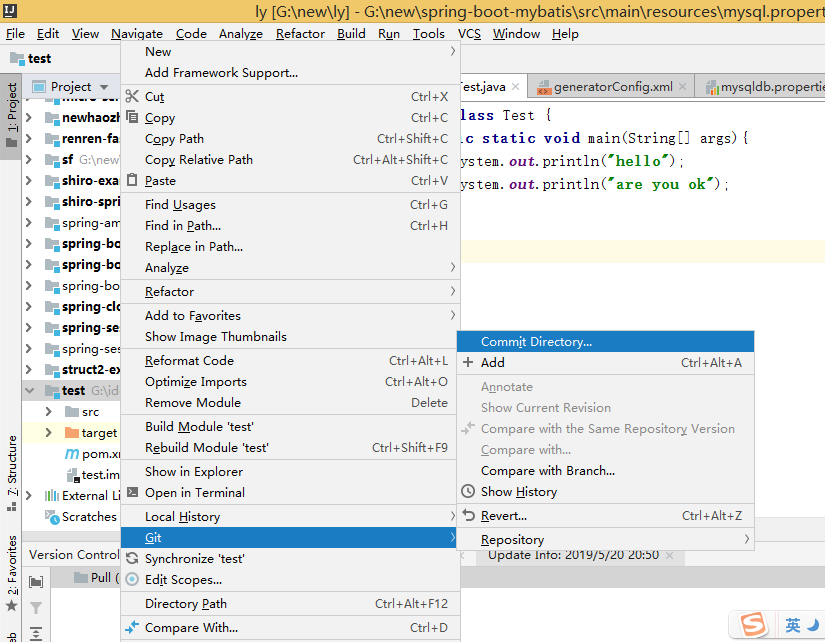Click the test.iml file icon
The width and height of the screenshot is (825, 642).
click(73, 475)
